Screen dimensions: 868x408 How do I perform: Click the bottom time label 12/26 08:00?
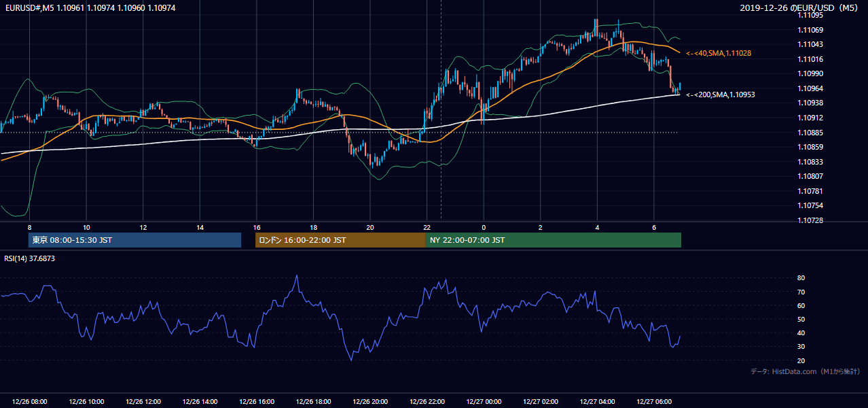(29, 402)
